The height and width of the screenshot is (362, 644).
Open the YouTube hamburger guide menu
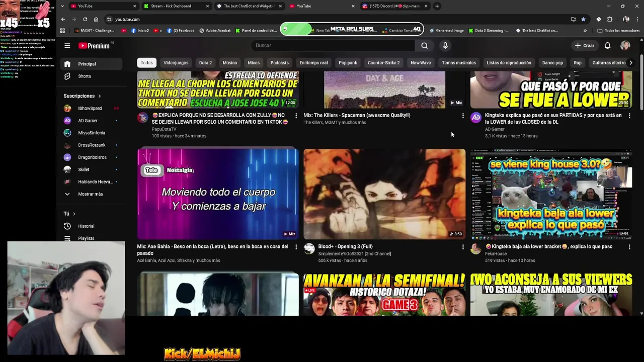[67, 45]
